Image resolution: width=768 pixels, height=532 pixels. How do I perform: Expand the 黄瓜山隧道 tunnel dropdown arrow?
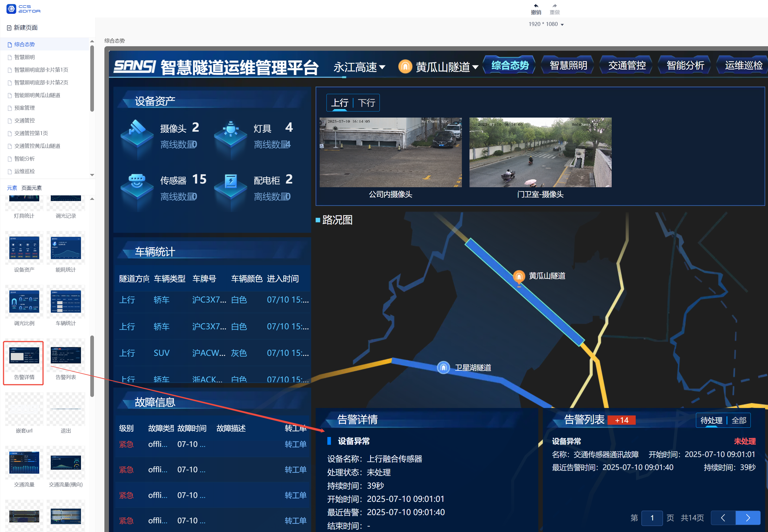tap(475, 67)
